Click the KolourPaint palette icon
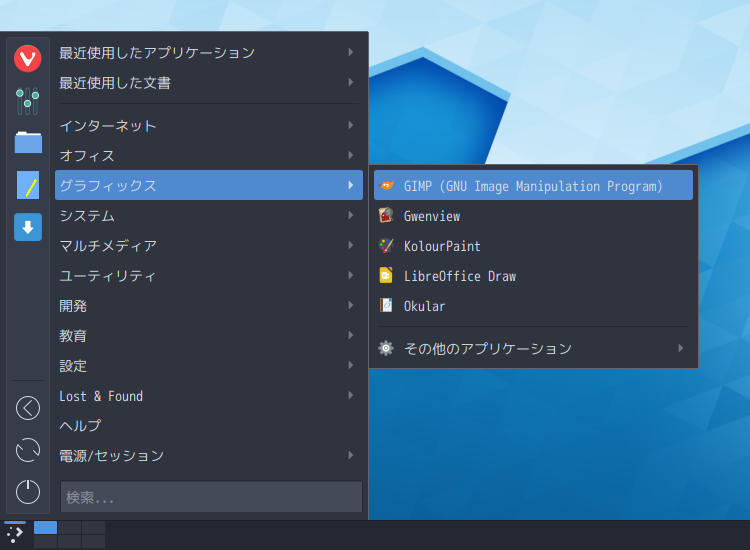750x550 pixels. (386, 245)
